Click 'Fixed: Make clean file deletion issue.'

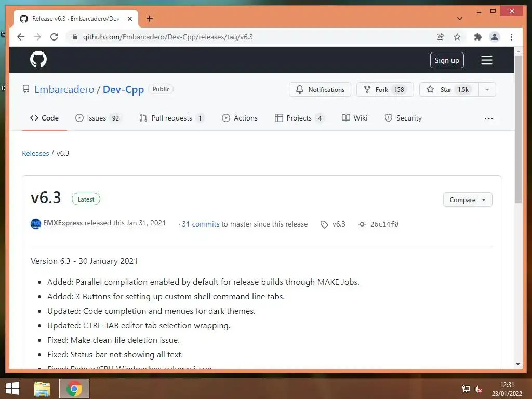pos(114,340)
